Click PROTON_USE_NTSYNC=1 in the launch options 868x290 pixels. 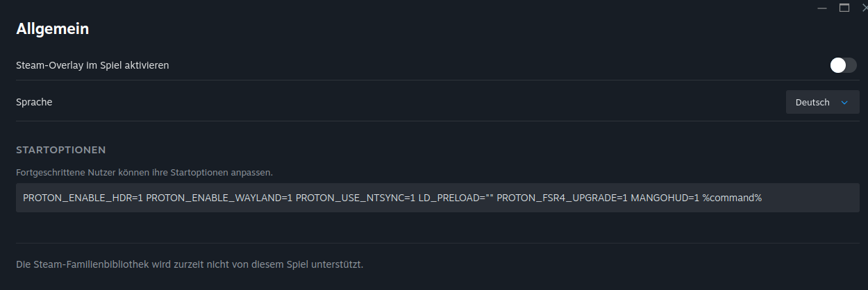(x=355, y=198)
